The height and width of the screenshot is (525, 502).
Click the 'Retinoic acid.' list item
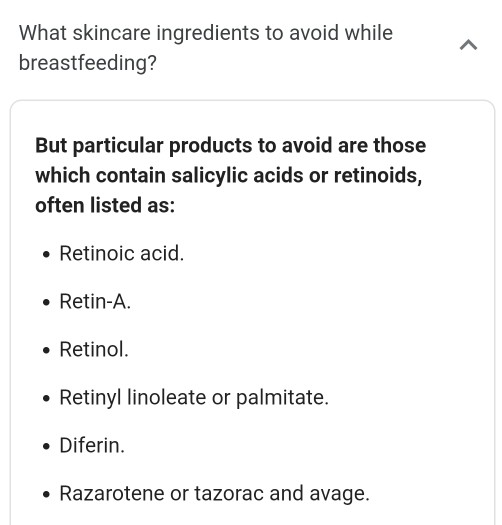point(122,253)
